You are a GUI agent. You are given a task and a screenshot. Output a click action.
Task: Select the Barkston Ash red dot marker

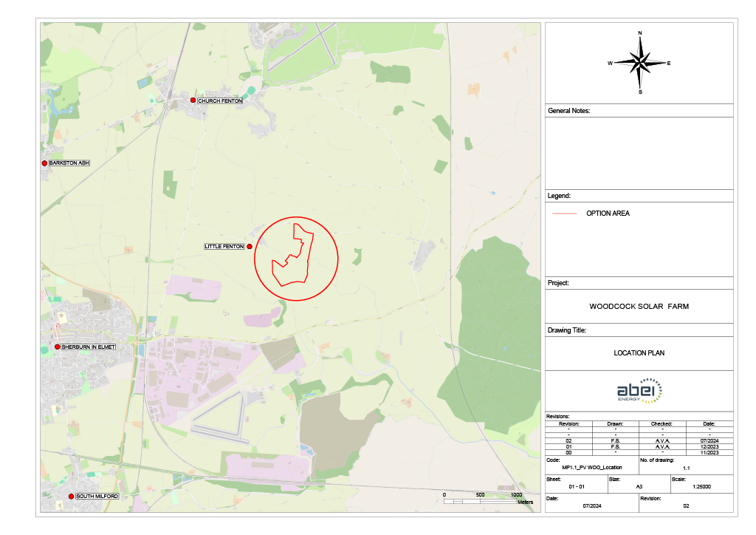coord(44,163)
